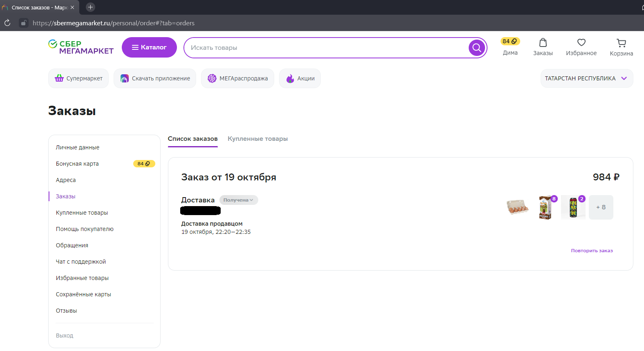
Task: Switch to the Купленные товары tab
Action: 258,139
